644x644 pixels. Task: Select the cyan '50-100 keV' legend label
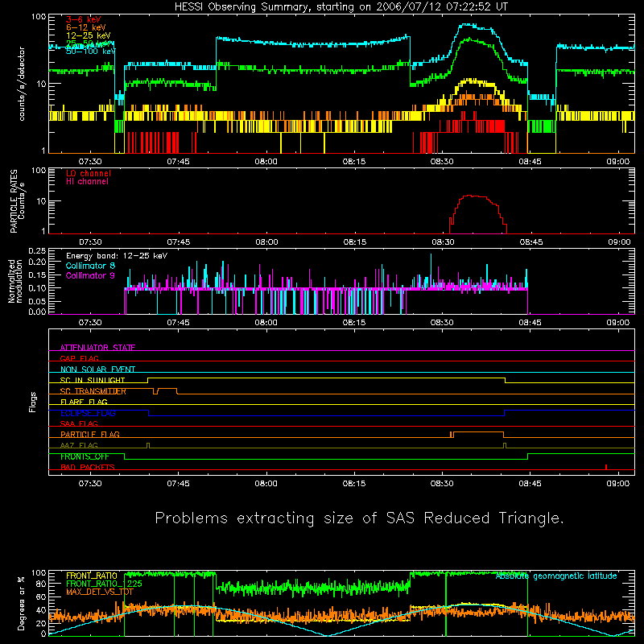click(91, 52)
